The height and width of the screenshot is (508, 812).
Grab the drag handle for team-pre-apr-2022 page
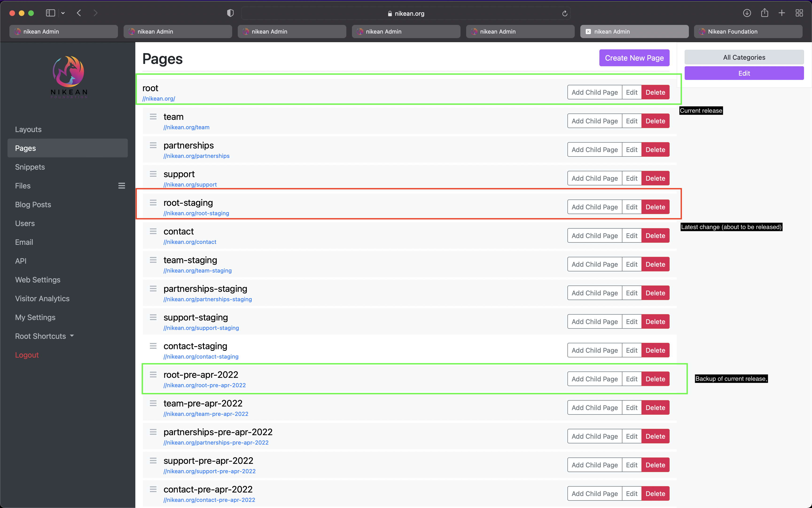point(153,403)
